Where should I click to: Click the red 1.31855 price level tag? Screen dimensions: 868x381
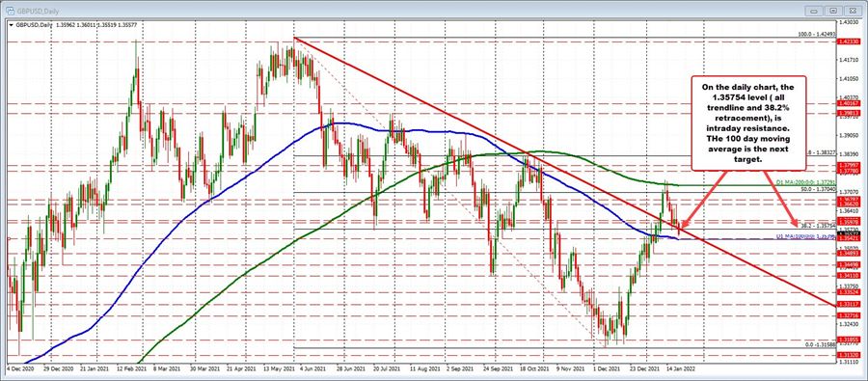point(848,340)
